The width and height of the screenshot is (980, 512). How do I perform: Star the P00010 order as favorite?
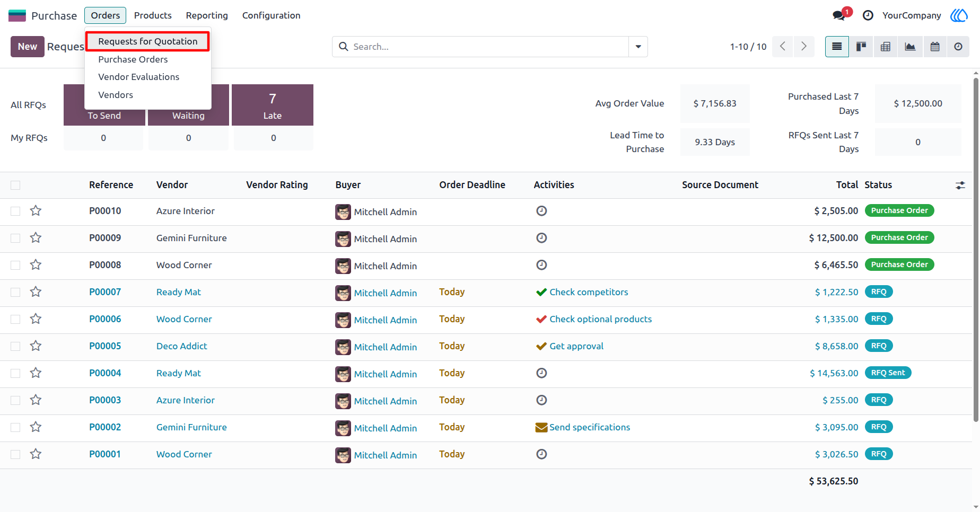click(x=36, y=211)
